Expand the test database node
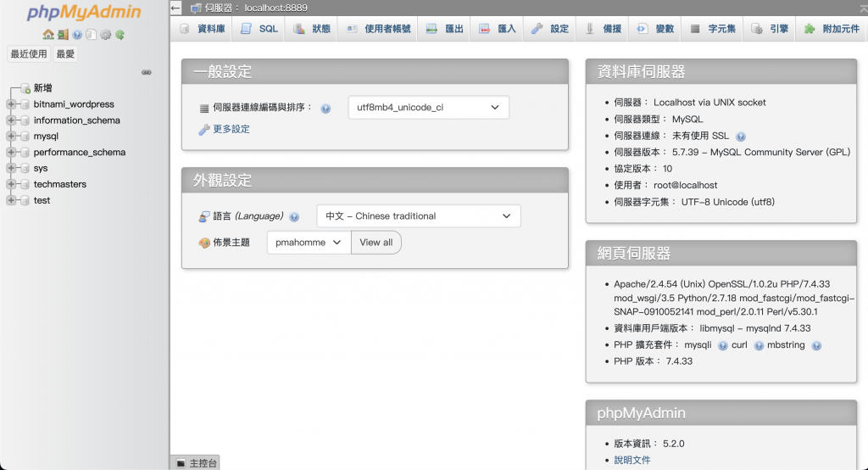This screenshot has width=868, height=470. (x=10, y=200)
